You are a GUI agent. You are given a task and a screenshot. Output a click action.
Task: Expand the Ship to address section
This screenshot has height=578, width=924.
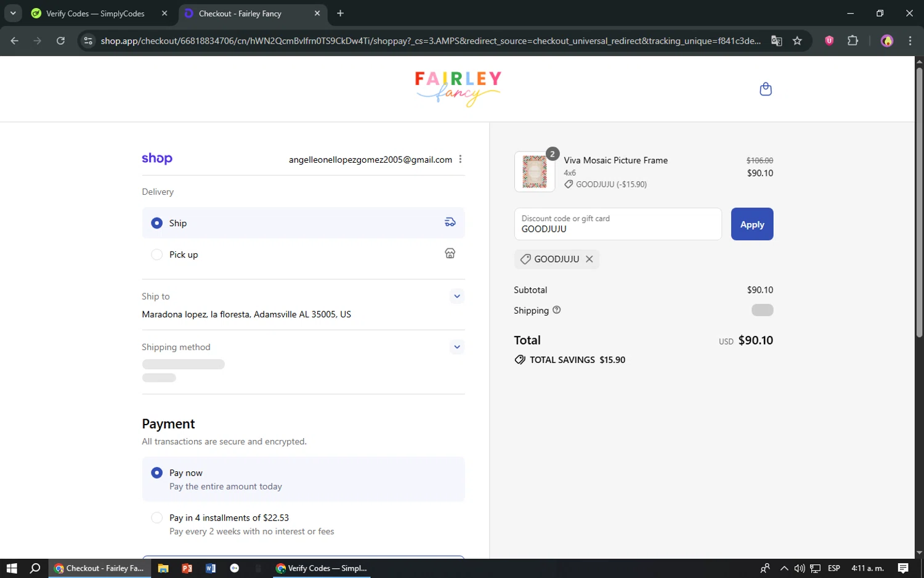tap(457, 296)
